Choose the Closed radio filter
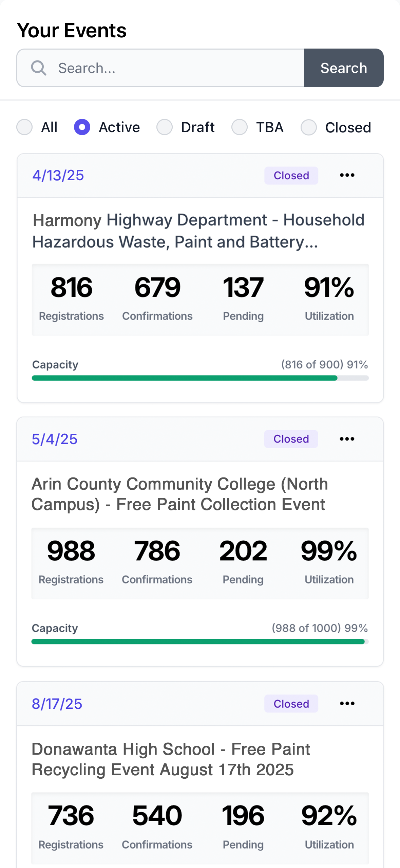 tap(309, 127)
